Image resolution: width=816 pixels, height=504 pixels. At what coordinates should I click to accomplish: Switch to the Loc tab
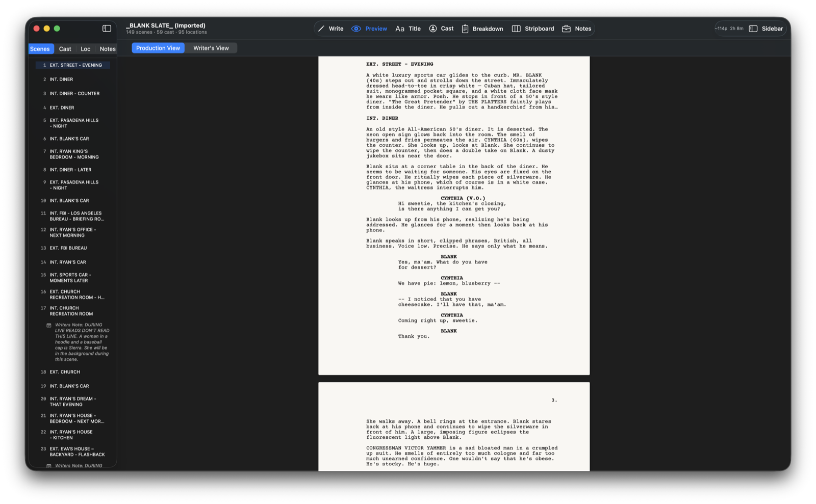(86, 49)
